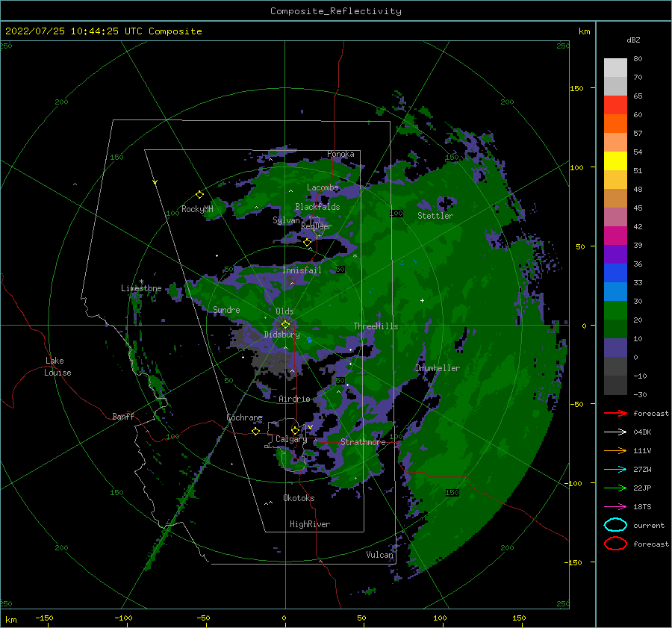Viewport: 672px width, 628px height.
Task: Click the HighRiver town label
Action: [310, 524]
